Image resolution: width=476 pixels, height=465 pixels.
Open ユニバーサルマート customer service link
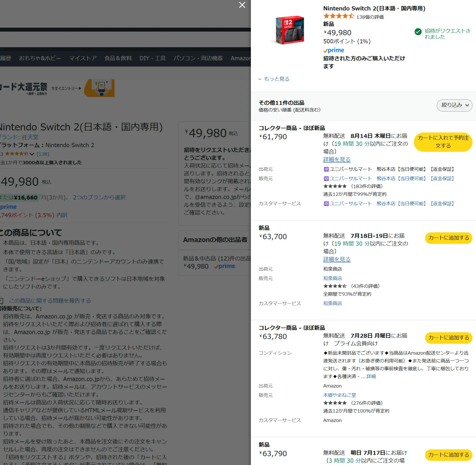coord(389,203)
